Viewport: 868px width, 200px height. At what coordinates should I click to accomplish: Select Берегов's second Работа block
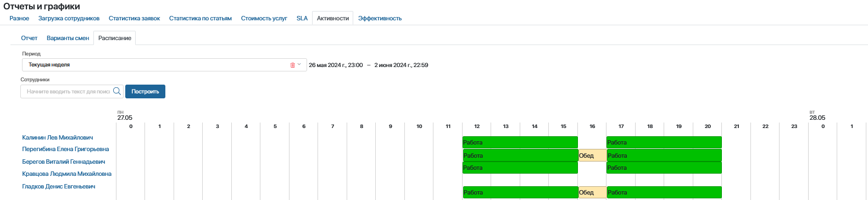click(664, 168)
